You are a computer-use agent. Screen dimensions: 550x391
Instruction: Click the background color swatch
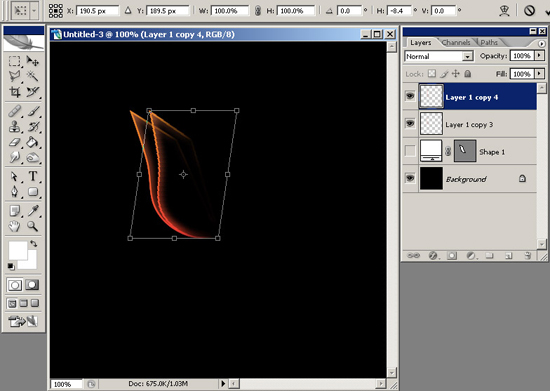pos(32,264)
